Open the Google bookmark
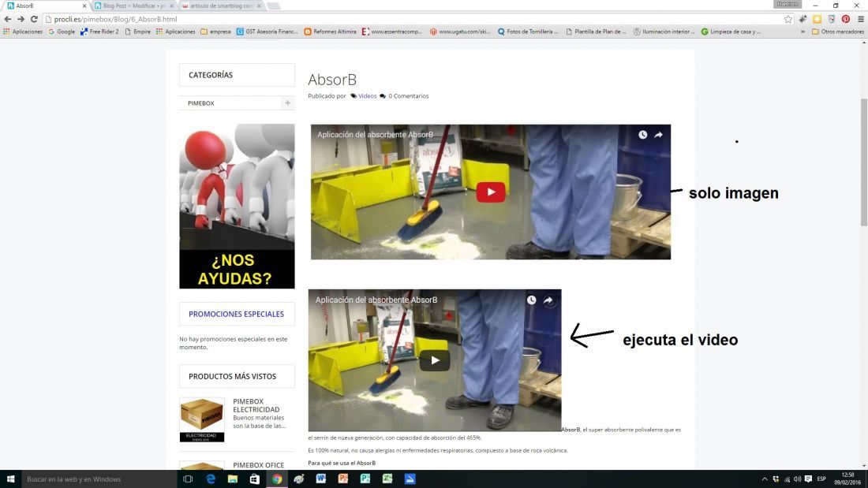The image size is (868, 488). point(62,32)
